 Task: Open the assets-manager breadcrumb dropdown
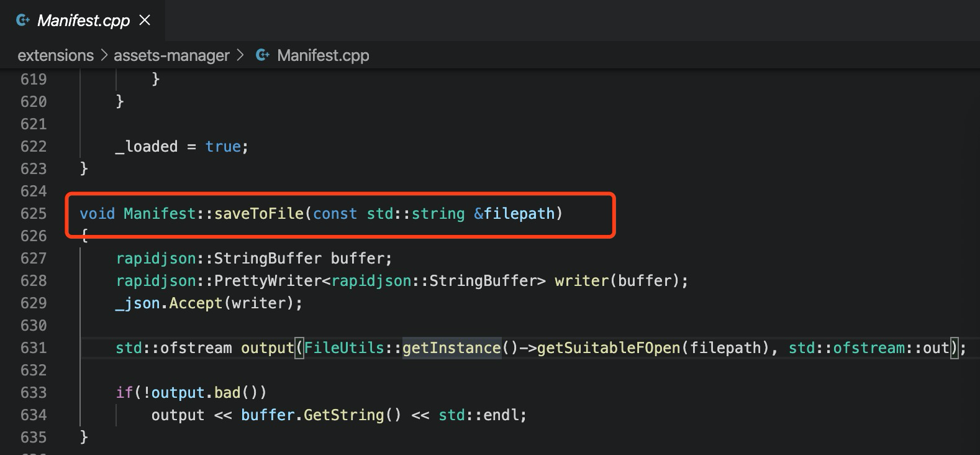click(x=171, y=55)
